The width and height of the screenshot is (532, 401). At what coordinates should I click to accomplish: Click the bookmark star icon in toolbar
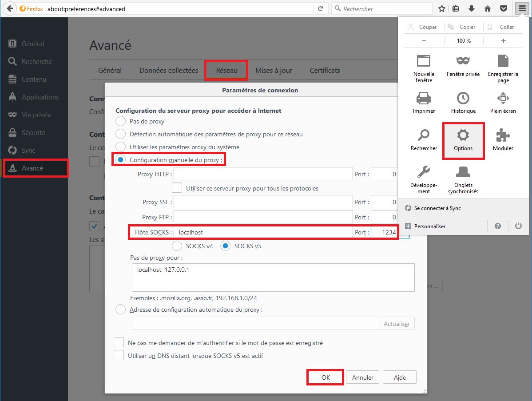coord(442,8)
